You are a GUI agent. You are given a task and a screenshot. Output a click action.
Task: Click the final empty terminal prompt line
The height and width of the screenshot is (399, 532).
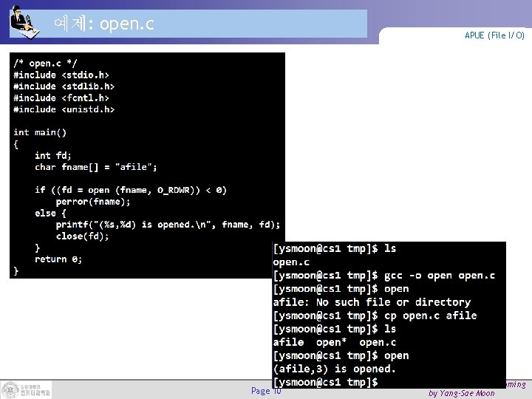[x=325, y=383]
